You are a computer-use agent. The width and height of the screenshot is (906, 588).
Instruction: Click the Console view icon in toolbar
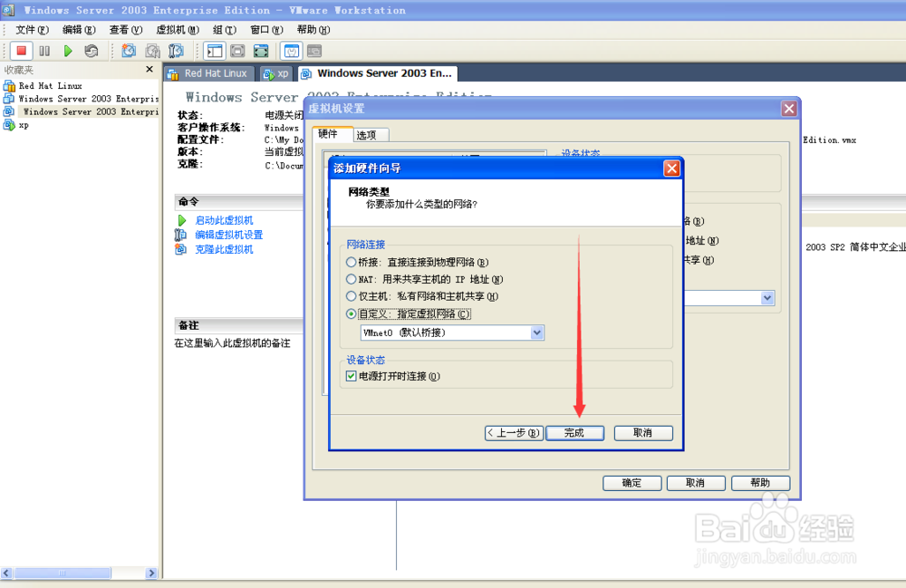(x=314, y=51)
